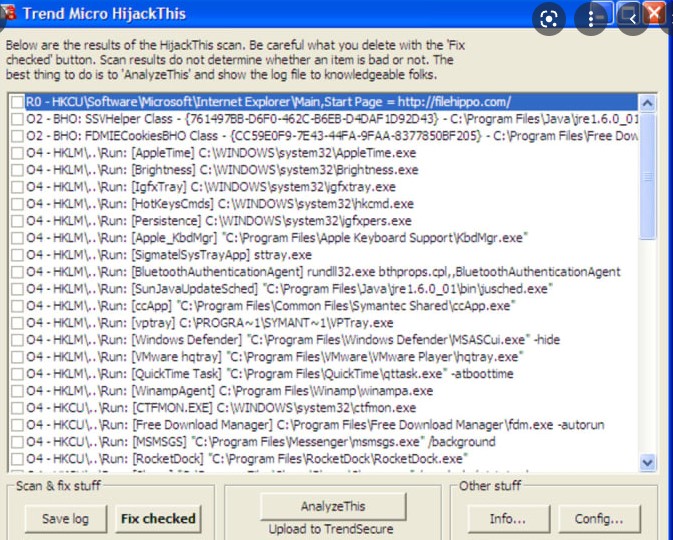
Task: Tick the checkbox for FDMIECookiesBHO Class
Action: [17, 136]
